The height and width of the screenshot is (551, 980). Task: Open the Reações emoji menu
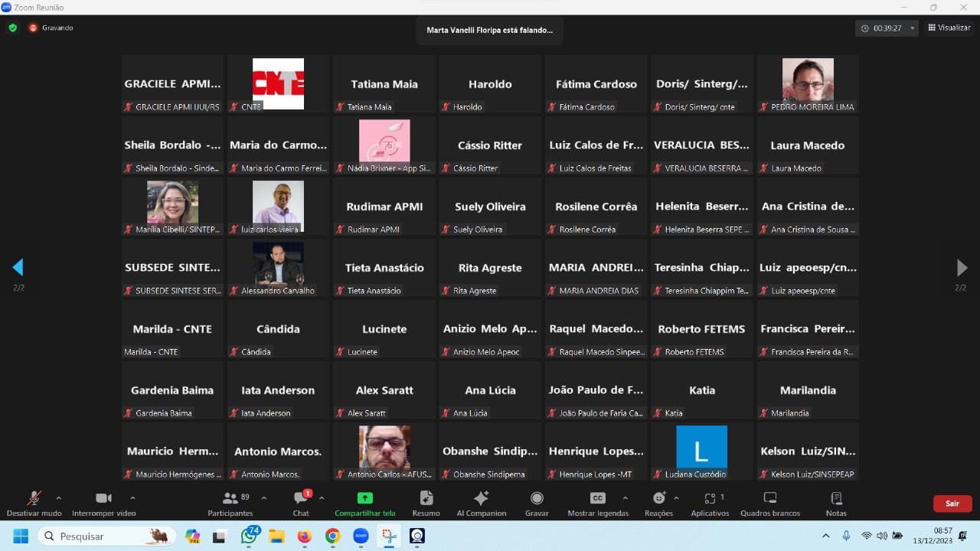(658, 504)
